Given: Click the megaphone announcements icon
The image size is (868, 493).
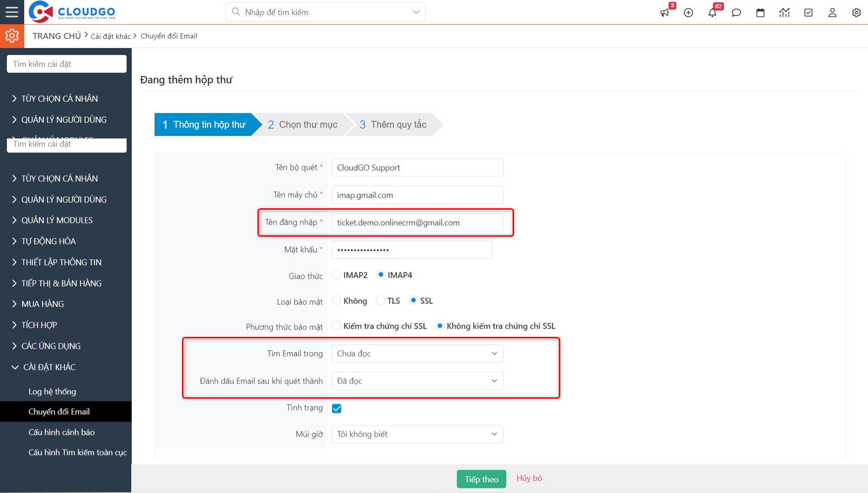Looking at the screenshot, I should [x=664, y=12].
